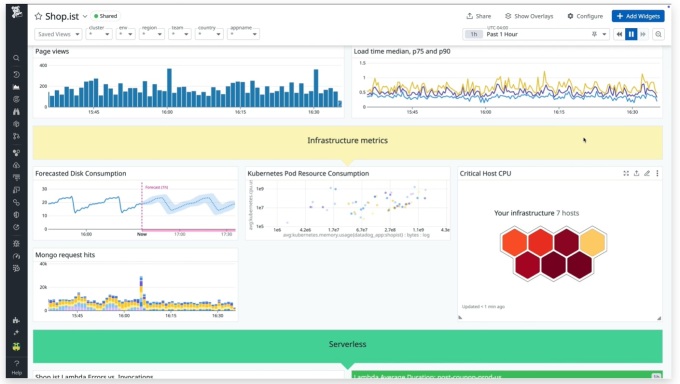
Task: Click the chain-link icon in the sidebar
Action: (16, 202)
